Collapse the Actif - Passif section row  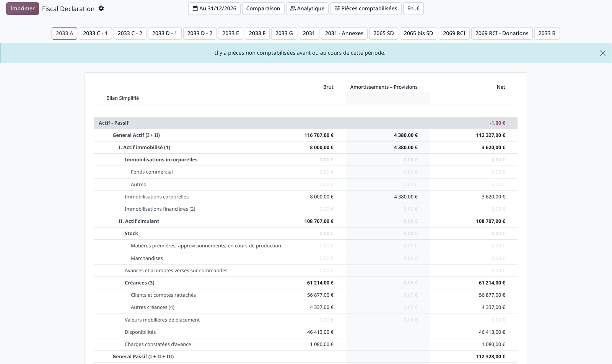(x=306, y=123)
